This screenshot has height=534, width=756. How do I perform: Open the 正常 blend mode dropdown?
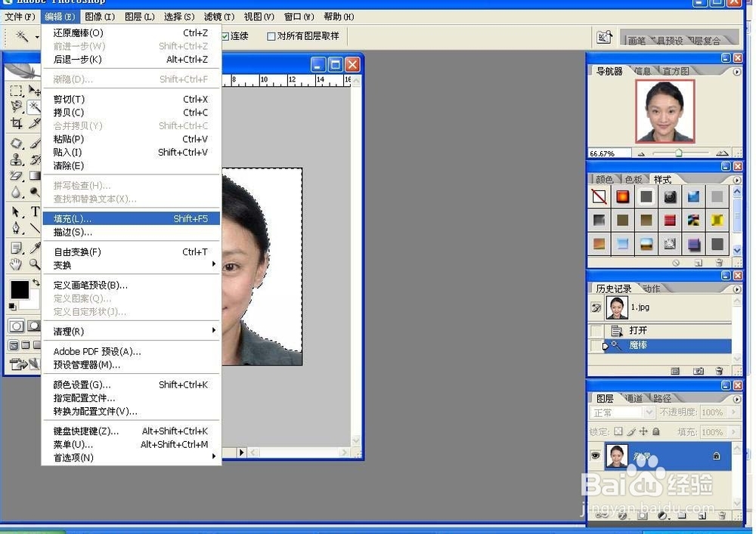coord(622,412)
